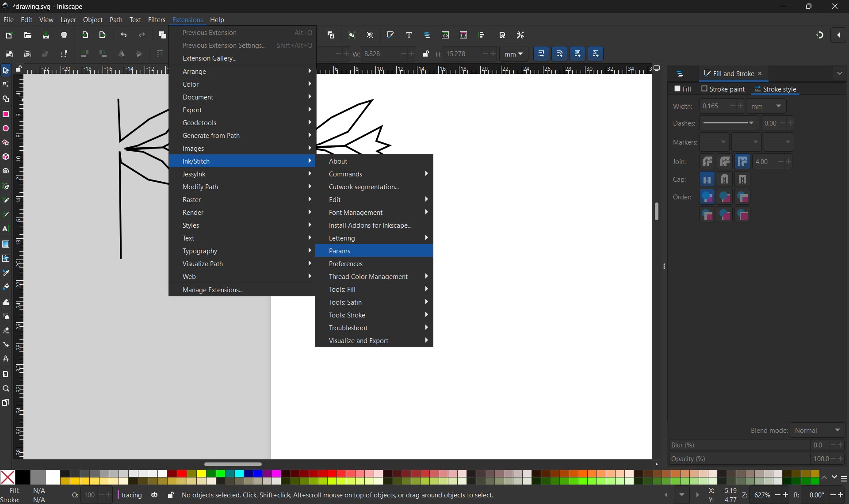Toggle tracing layer visibility eye
849x504 pixels.
tap(154, 495)
